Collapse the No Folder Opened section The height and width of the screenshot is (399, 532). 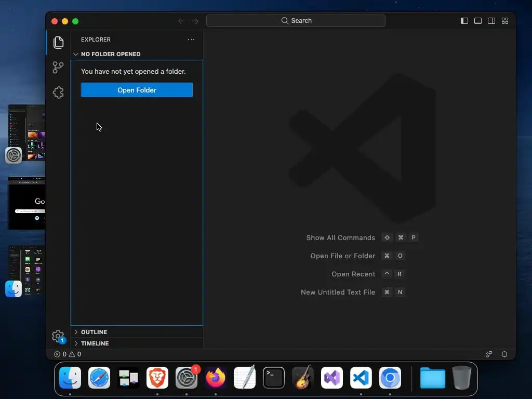coord(137,54)
